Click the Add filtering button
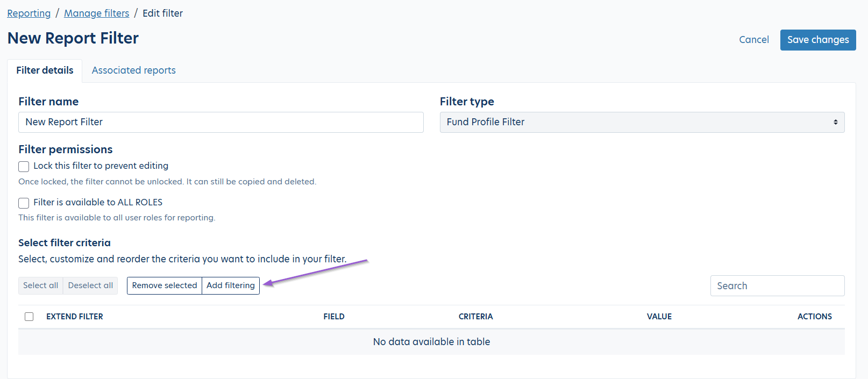This screenshot has height=379, width=868. (x=231, y=285)
